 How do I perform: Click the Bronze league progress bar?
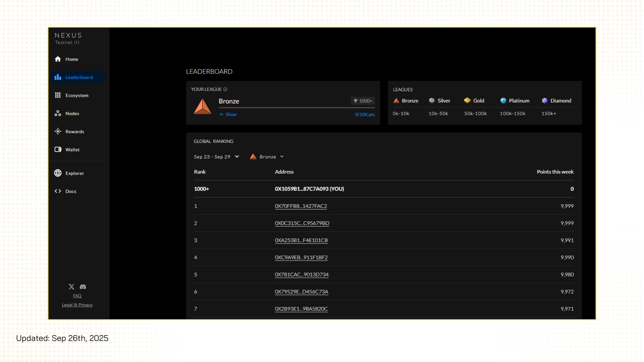(x=296, y=108)
